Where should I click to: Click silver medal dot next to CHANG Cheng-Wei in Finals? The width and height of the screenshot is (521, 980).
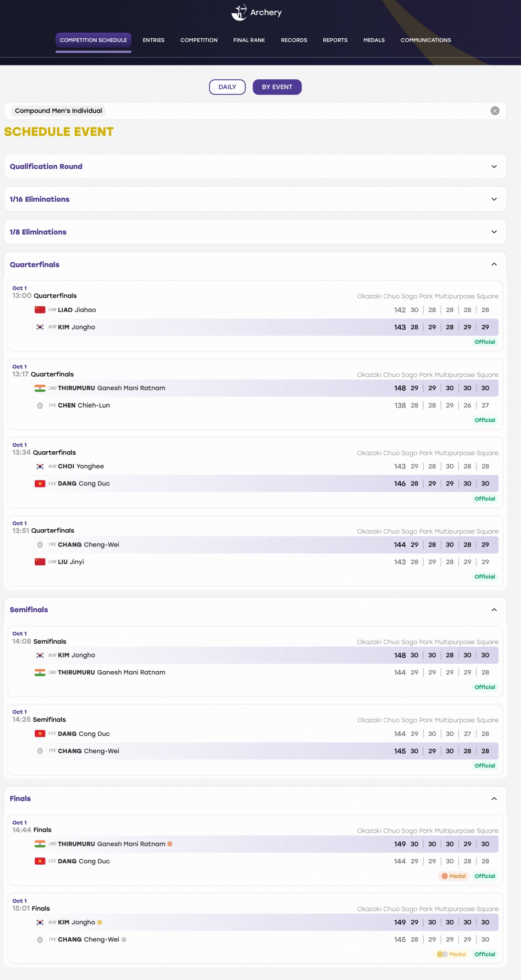pos(124,939)
